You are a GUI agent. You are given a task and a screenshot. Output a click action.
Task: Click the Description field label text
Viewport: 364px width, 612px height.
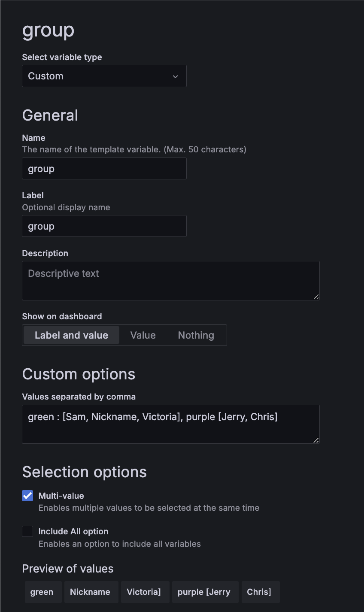(45, 253)
